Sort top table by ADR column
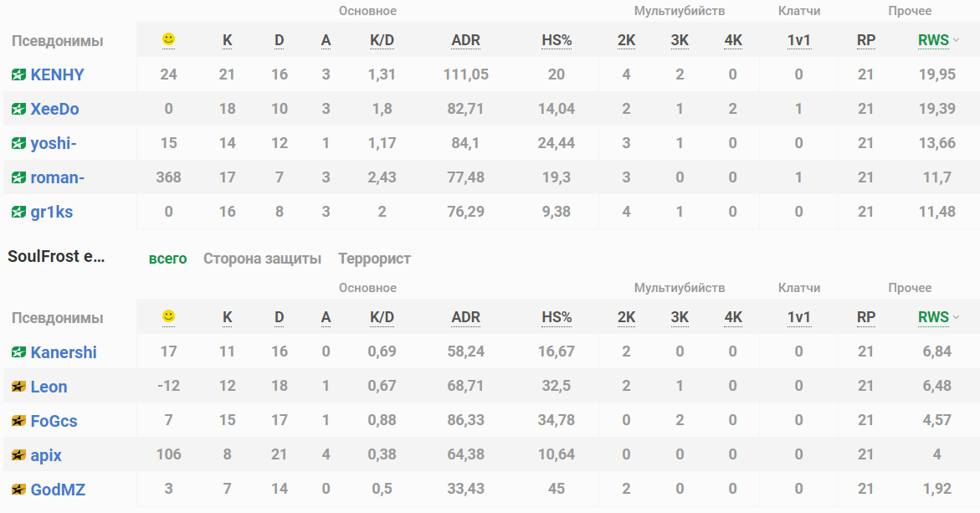980x513 pixels. [465, 40]
